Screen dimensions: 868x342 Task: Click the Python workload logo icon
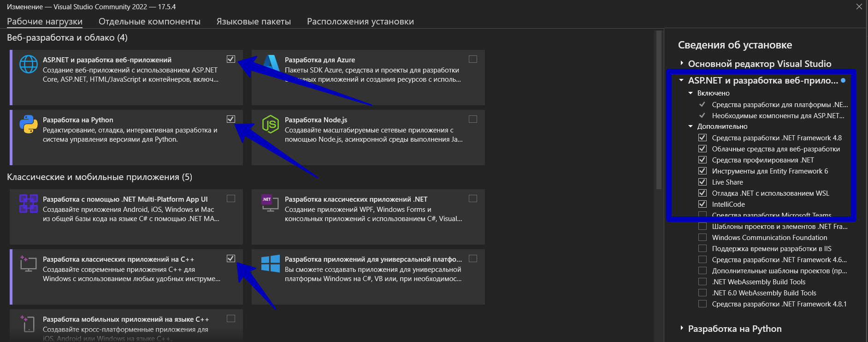tap(29, 124)
